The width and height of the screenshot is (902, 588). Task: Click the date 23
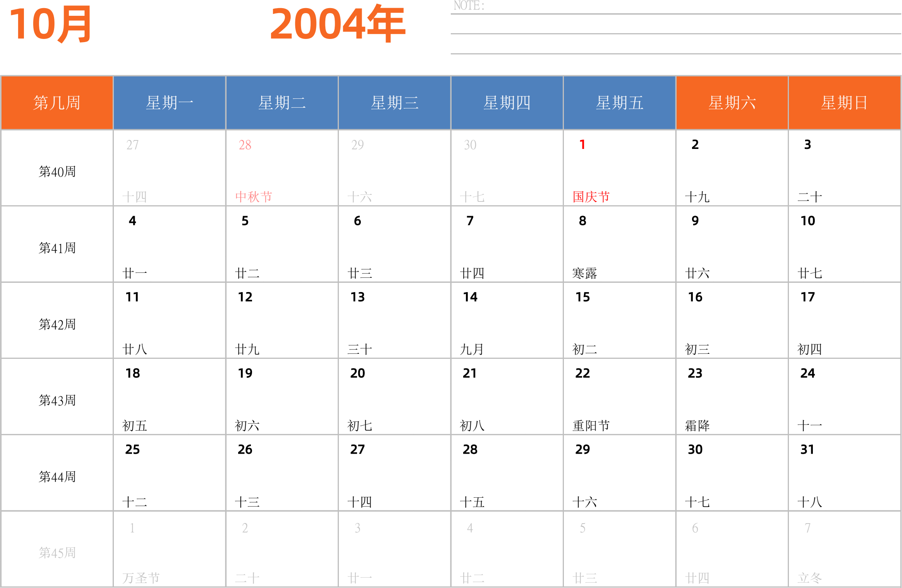(x=695, y=373)
